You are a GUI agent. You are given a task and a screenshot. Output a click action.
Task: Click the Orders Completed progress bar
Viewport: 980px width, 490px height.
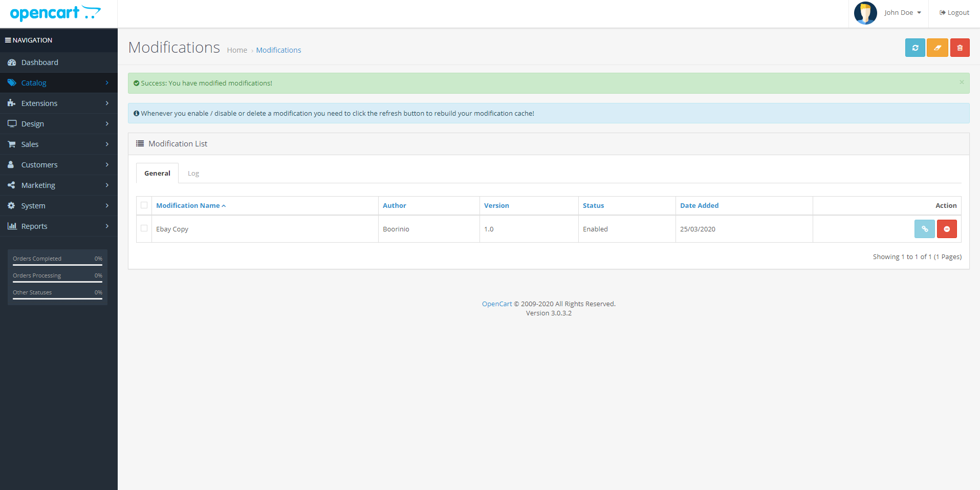[x=57, y=265]
